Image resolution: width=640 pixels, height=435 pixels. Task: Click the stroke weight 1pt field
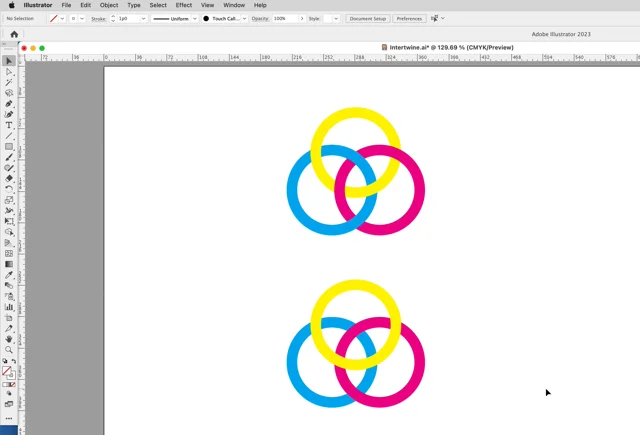128,19
